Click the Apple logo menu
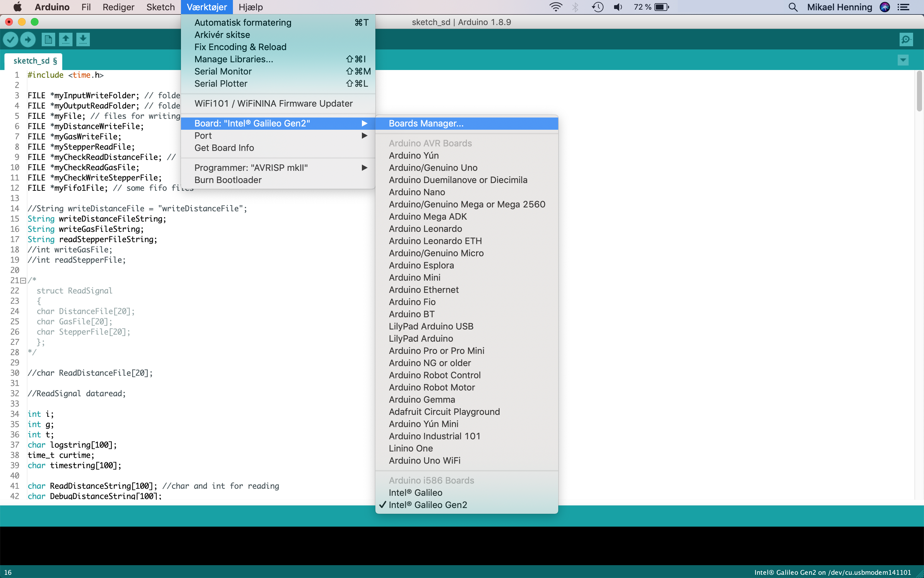Screen dimensions: 924x578 18,7
